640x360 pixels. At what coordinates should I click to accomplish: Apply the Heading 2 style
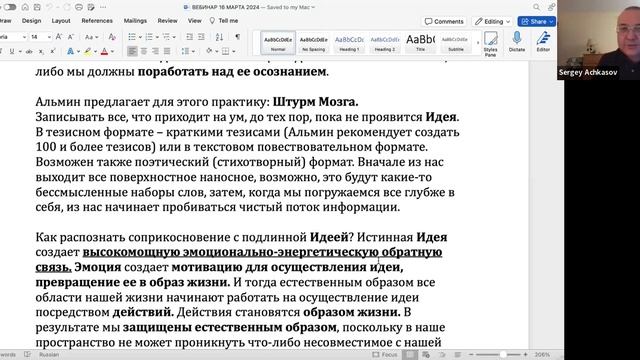point(384,43)
